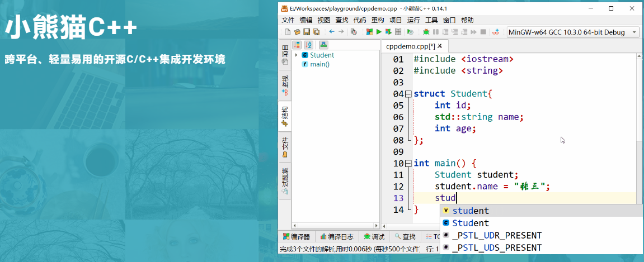Click the Compile toolbar icon
This screenshot has width=644, height=262.
click(x=370, y=32)
